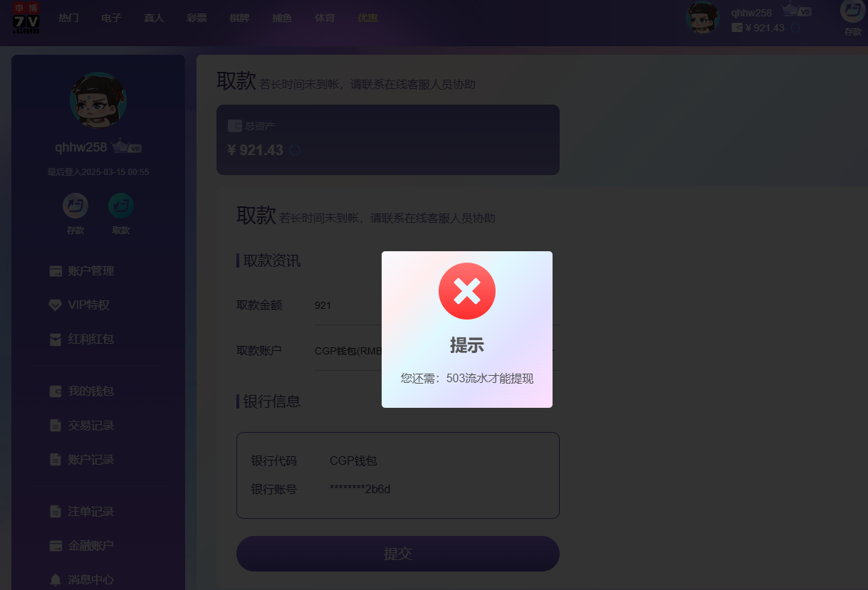Click the red error X icon in popup
This screenshot has width=868, height=590.
tap(467, 291)
